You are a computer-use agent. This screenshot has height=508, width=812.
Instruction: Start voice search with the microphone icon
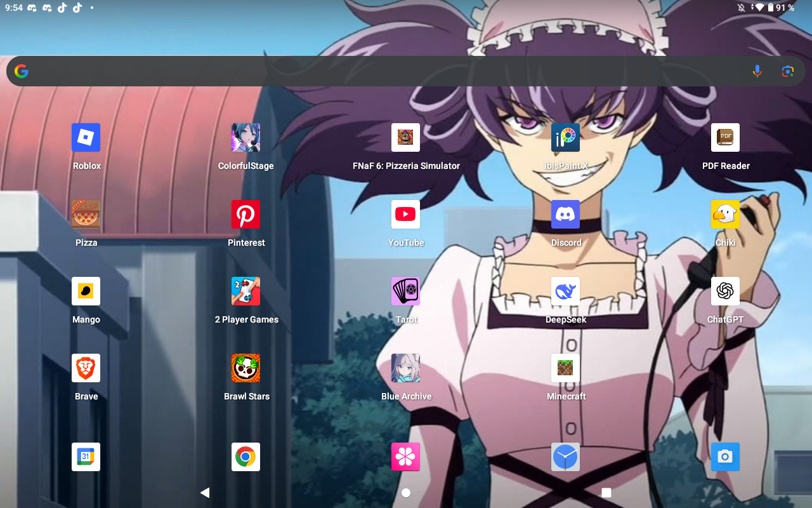point(757,71)
